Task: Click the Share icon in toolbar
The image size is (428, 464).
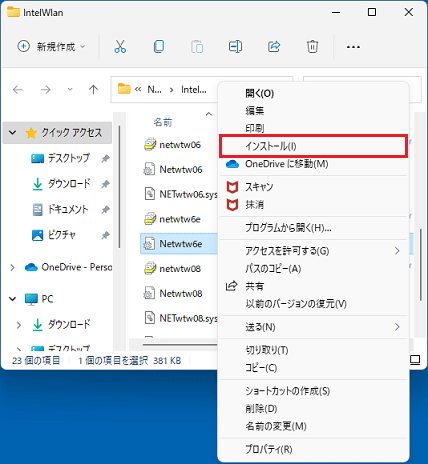Action: point(274,47)
